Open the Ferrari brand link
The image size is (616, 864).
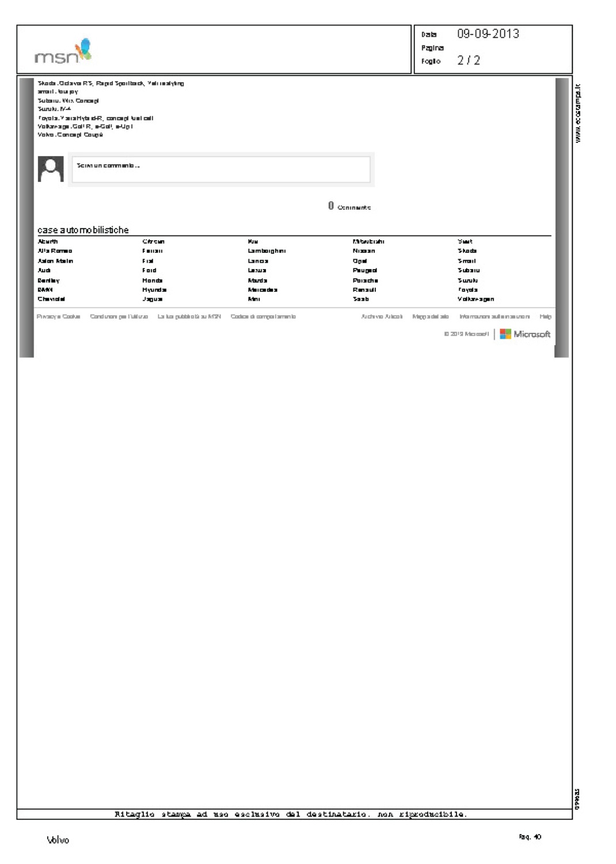pyautogui.click(x=152, y=251)
